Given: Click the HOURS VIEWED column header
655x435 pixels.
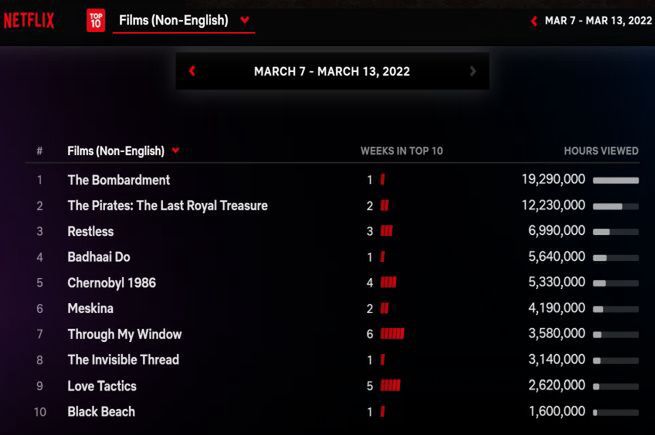Looking at the screenshot, I should pyautogui.click(x=601, y=151).
